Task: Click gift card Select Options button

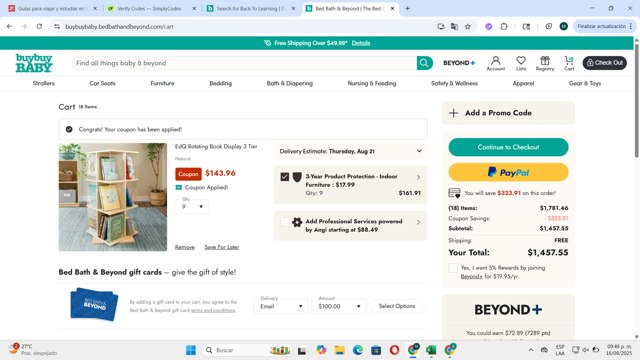Action: pyautogui.click(x=397, y=306)
